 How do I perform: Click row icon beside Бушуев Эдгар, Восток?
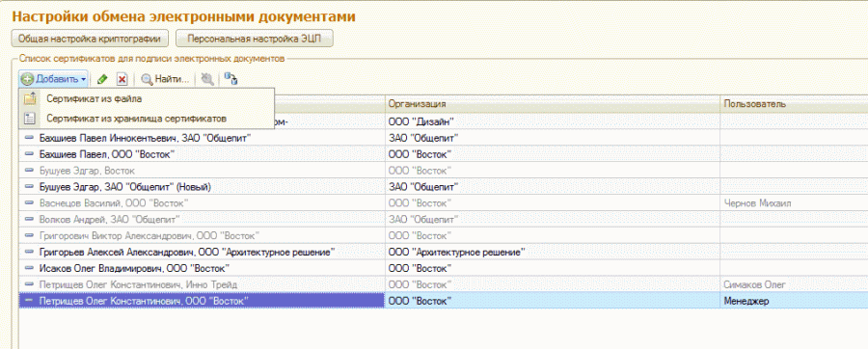pos(29,171)
